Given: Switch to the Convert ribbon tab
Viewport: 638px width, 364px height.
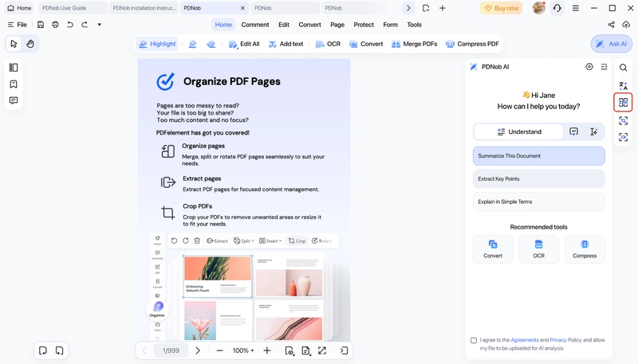Looking at the screenshot, I should coord(309,25).
